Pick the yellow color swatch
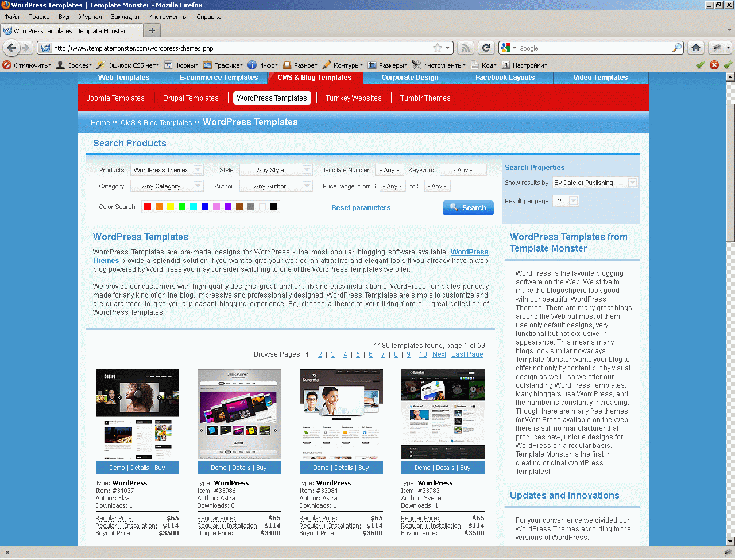 (x=171, y=207)
